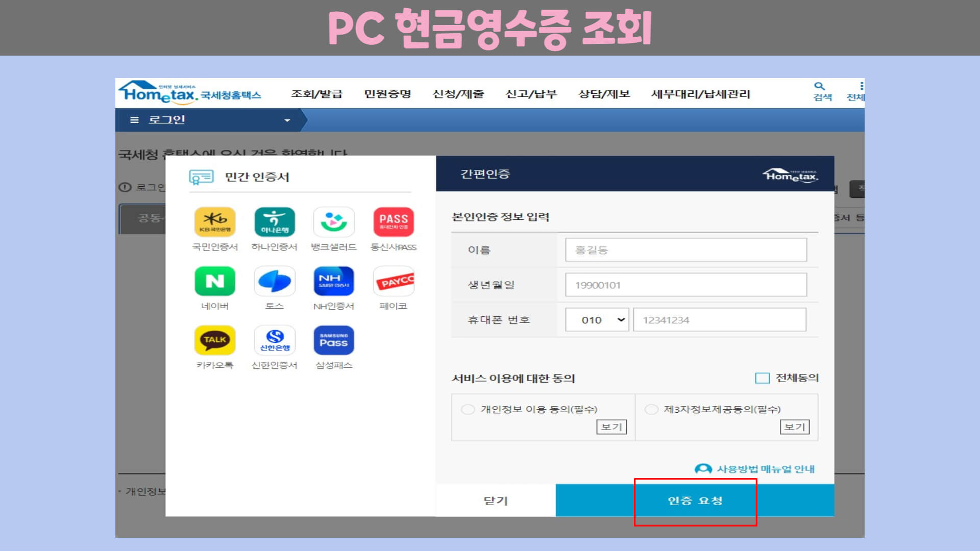Click the 인증 요청 button

[x=695, y=500]
